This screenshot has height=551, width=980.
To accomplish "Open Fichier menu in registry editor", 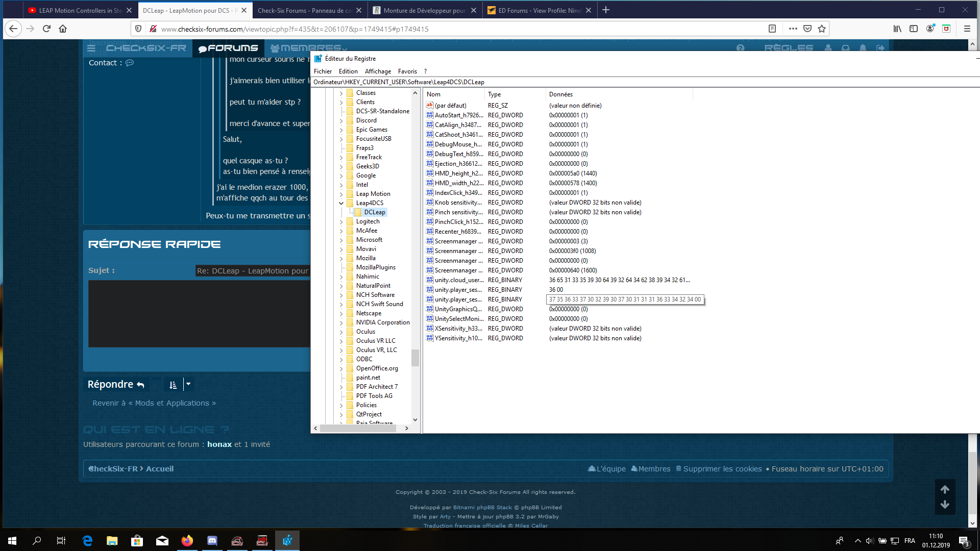I will pyautogui.click(x=323, y=71).
